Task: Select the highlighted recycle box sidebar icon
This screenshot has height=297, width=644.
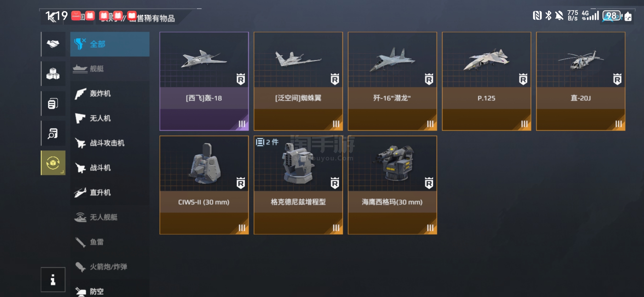Action: point(53,163)
